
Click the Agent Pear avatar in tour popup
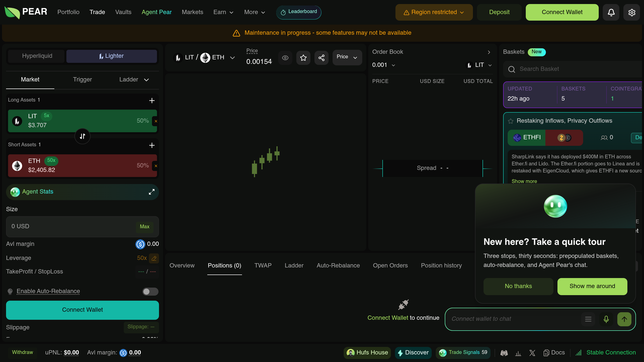coord(555,206)
